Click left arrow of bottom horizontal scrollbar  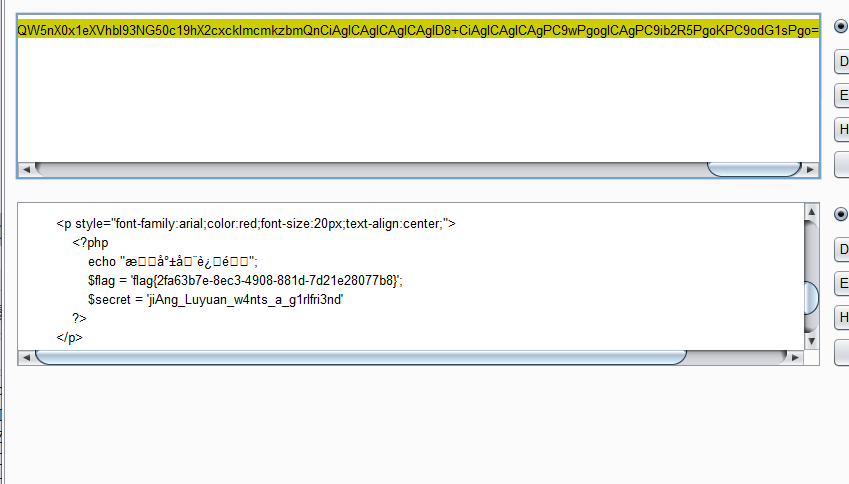click(27, 357)
